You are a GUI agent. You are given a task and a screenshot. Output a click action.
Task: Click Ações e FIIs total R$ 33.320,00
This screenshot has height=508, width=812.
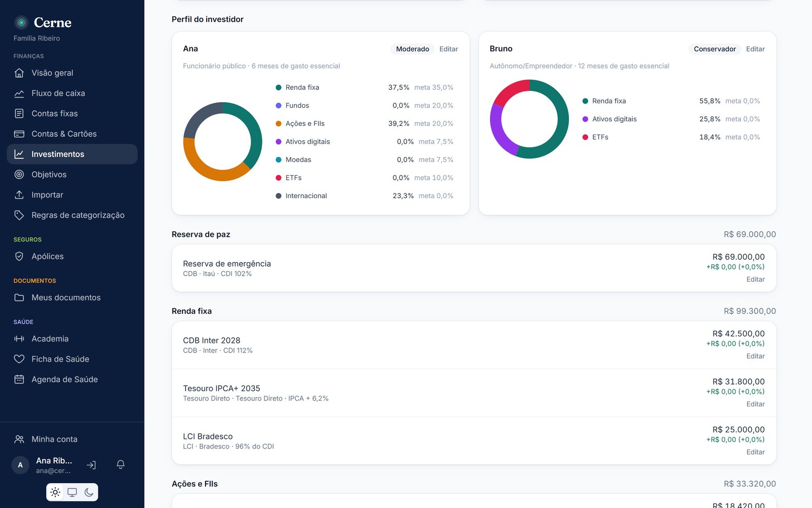pos(750,484)
